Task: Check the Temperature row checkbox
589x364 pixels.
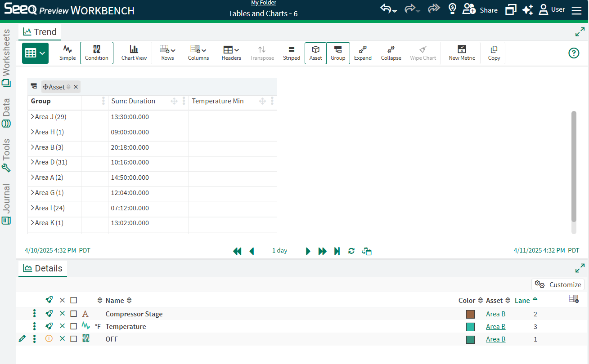Action: pyautogui.click(x=74, y=326)
